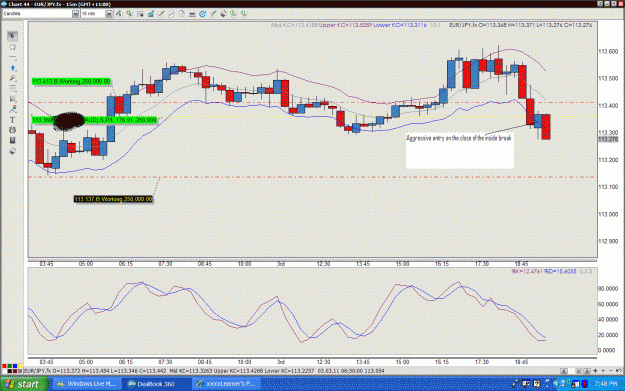
Task: Click the yellow swatch in bottom-left color palette
Action: click(20, 366)
